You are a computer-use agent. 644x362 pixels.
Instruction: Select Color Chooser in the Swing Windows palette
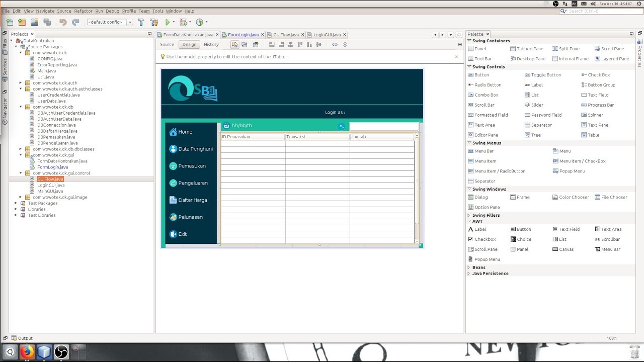click(x=571, y=197)
